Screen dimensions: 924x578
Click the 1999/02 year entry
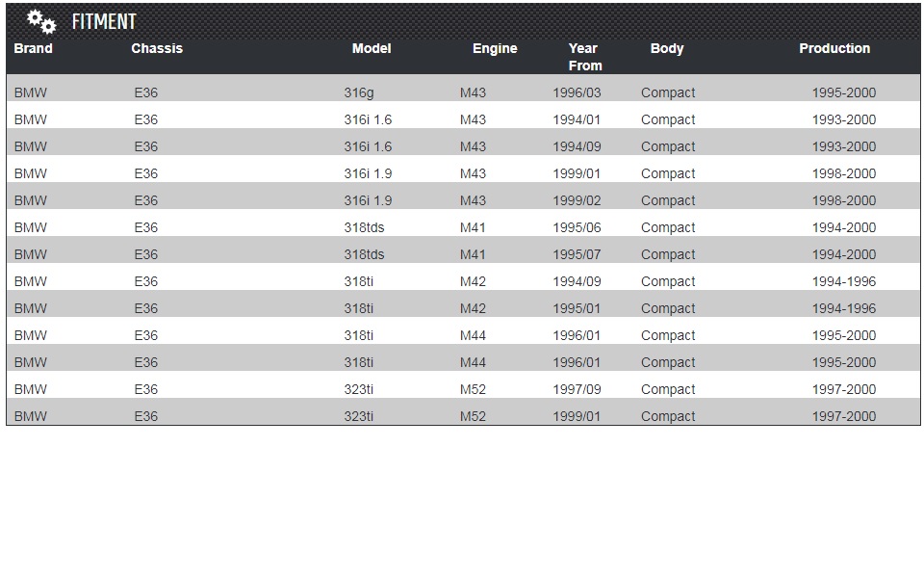click(x=577, y=201)
